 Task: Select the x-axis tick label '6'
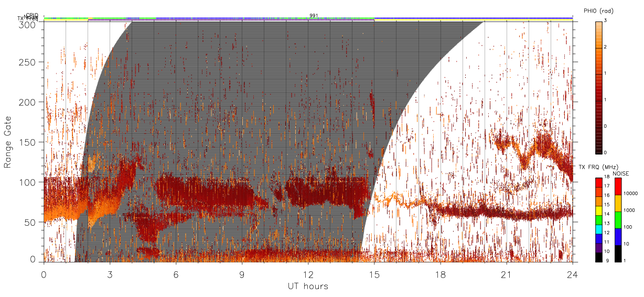tap(176, 274)
